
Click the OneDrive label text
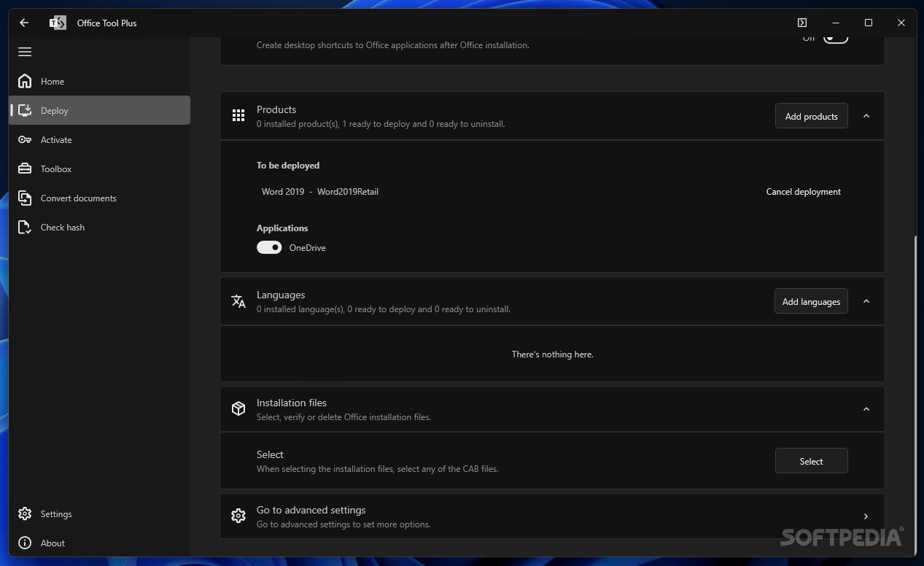click(307, 248)
